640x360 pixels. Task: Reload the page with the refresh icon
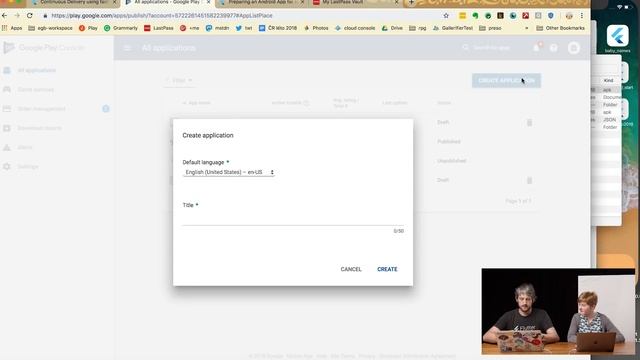(x=30, y=16)
